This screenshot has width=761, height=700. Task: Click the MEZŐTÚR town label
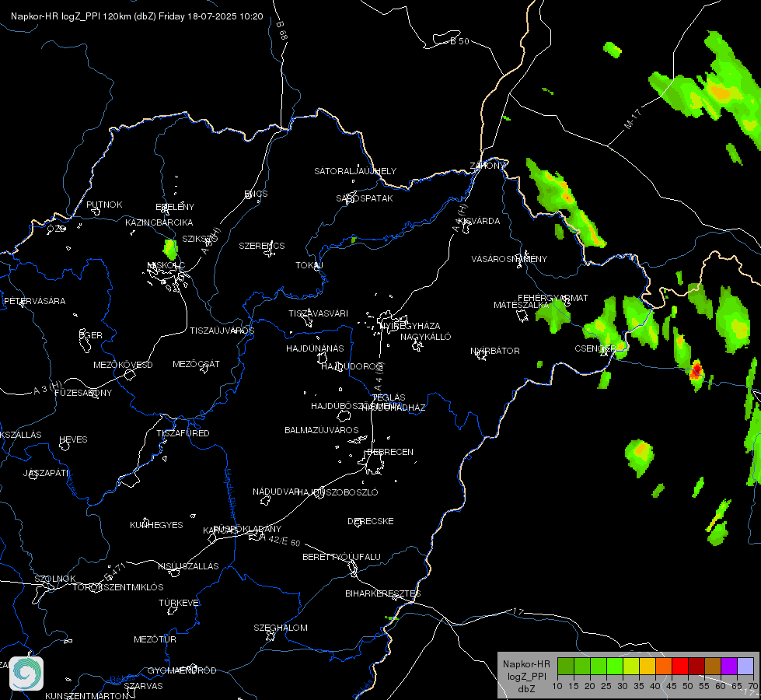pos(155,639)
